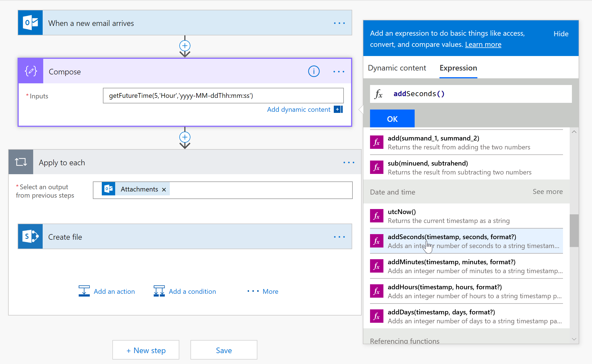Click the Outlook icon on the email trigger
This screenshot has width=592, height=364.
coord(30,23)
